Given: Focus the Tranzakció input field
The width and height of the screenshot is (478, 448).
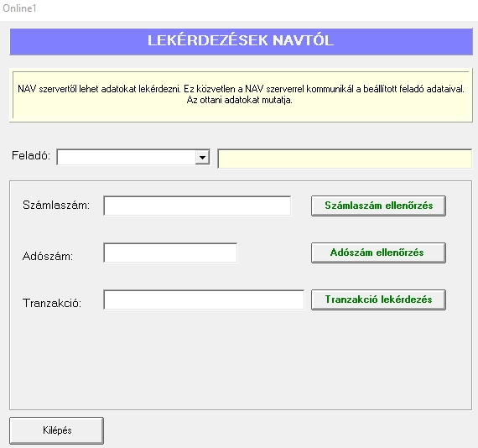Looking at the screenshot, I should click(204, 300).
